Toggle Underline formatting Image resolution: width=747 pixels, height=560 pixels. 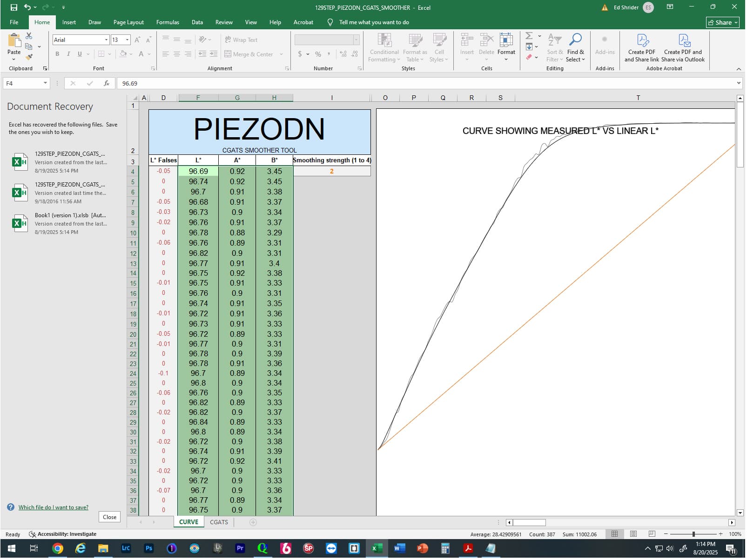(80, 54)
